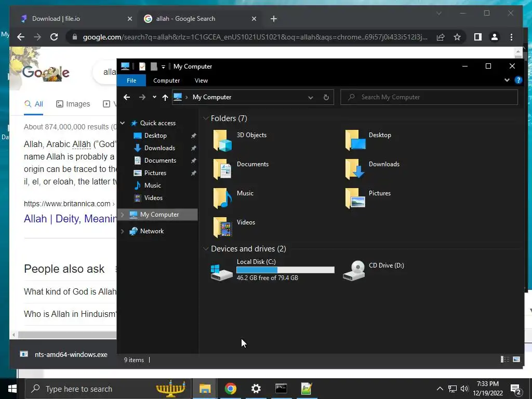The width and height of the screenshot is (532, 399).
Task: Open Chrome three-dot menu
Action: (x=511, y=37)
